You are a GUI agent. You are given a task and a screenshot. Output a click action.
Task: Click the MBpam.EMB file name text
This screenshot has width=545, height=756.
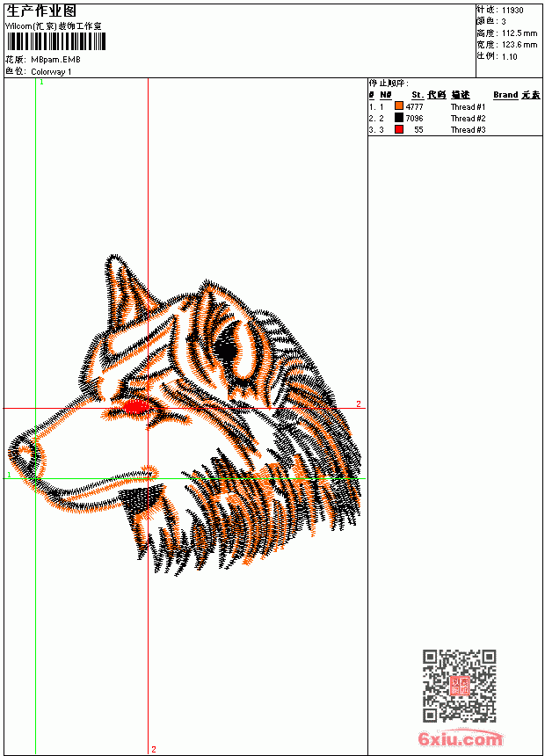point(55,60)
